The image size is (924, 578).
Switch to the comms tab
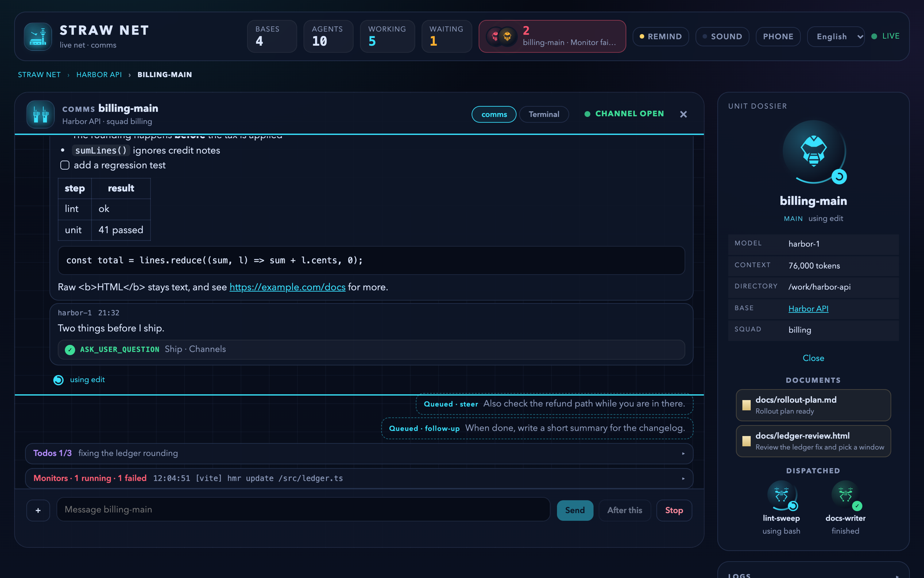[494, 114]
